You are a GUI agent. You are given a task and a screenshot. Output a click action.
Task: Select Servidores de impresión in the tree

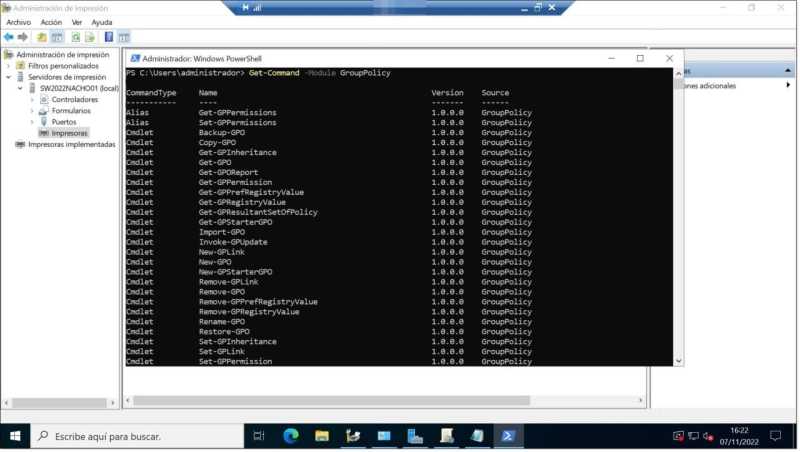coord(67,77)
